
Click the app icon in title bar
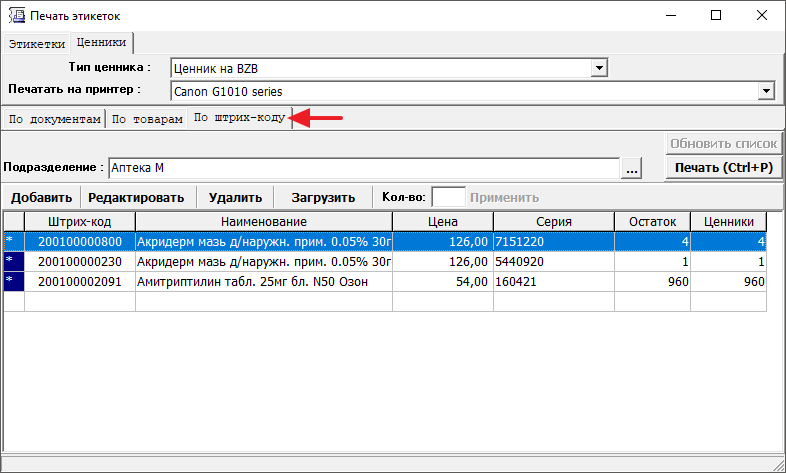pyautogui.click(x=16, y=16)
